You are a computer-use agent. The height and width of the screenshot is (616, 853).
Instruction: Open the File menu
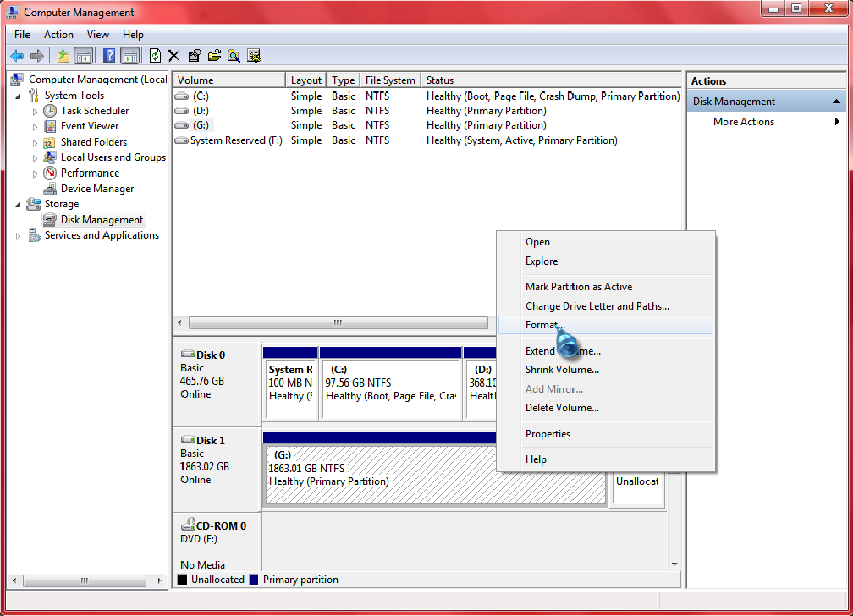pyautogui.click(x=22, y=35)
